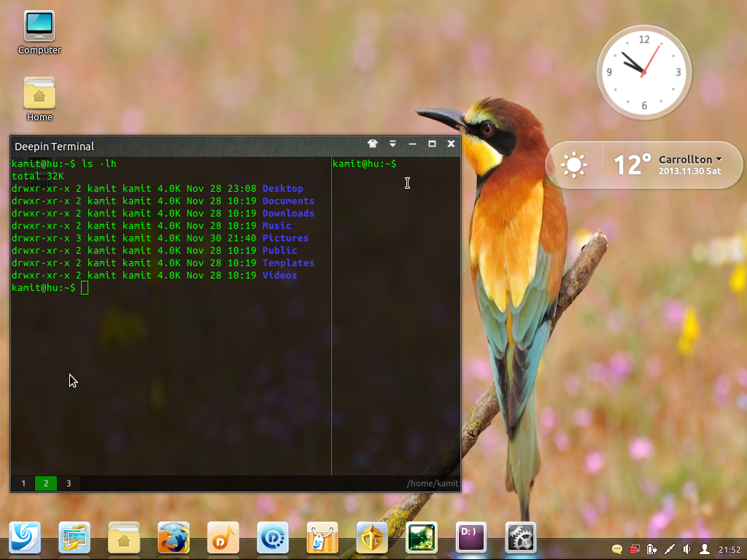747x560 pixels.
Task: Open the volume speaker tray icon
Action: (x=686, y=549)
